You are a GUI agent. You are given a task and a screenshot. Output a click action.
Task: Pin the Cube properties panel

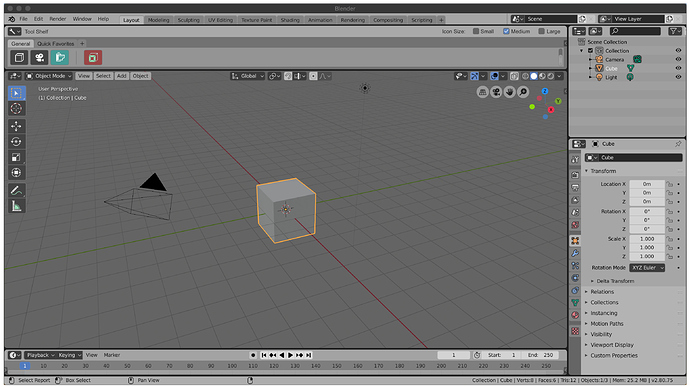[678, 144]
